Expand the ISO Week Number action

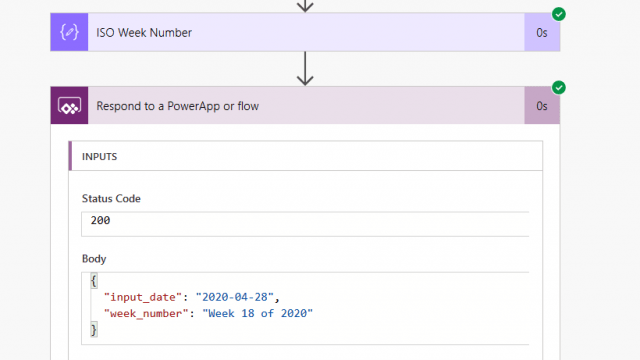click(x=306, y=32)
